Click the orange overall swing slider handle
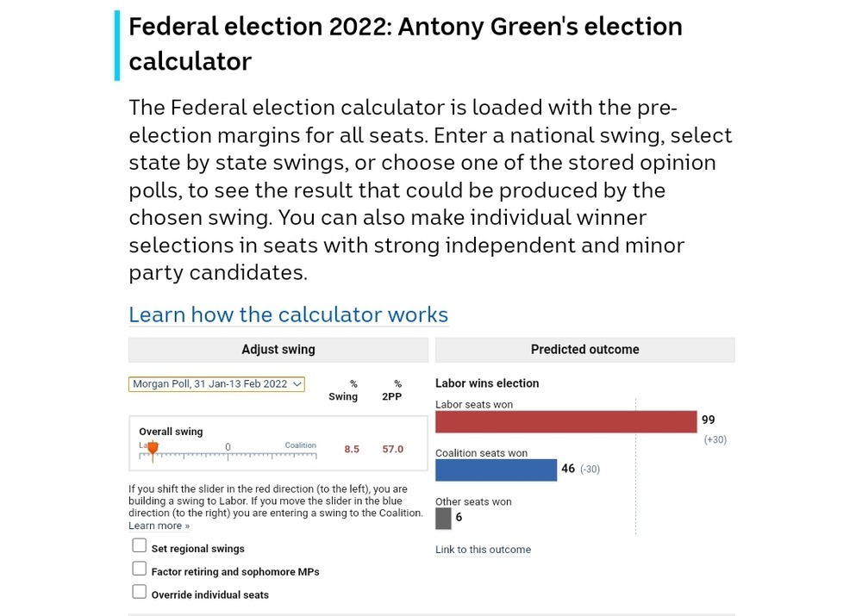The height and width of the screenshot is (616, 862). pyautogui.click(x=153, y=448)
